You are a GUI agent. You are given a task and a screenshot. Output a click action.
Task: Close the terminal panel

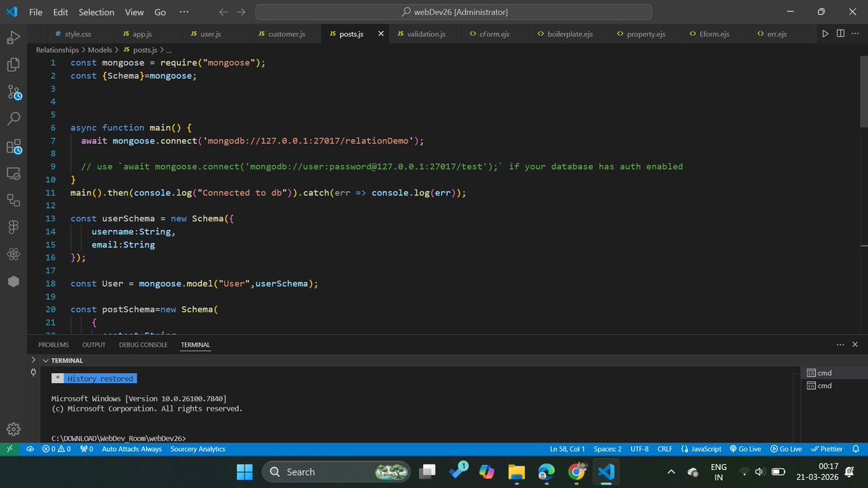point(855,345)
